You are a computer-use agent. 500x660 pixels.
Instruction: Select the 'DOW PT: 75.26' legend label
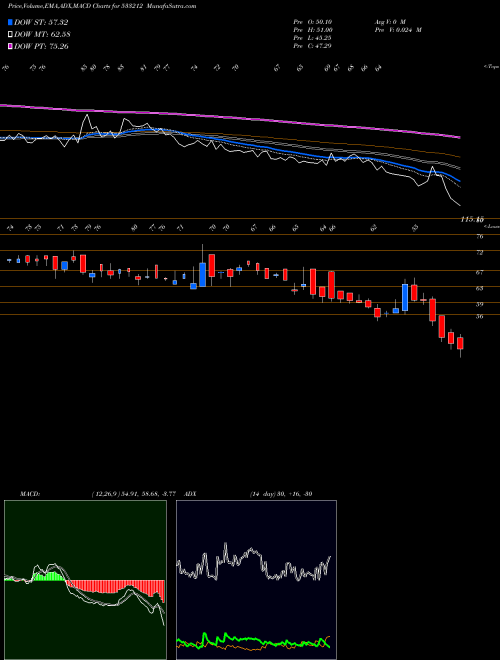pyautogui.click(x=41, y=46)
